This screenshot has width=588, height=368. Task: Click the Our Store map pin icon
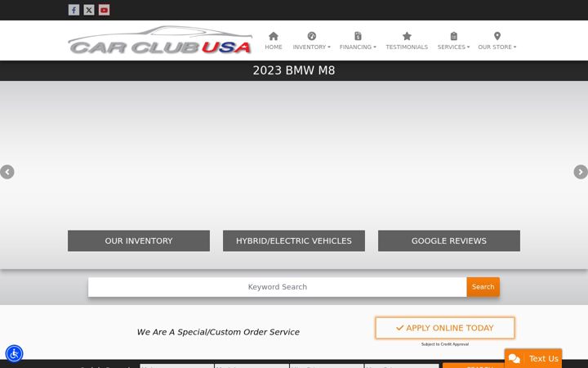click(497, 36)
